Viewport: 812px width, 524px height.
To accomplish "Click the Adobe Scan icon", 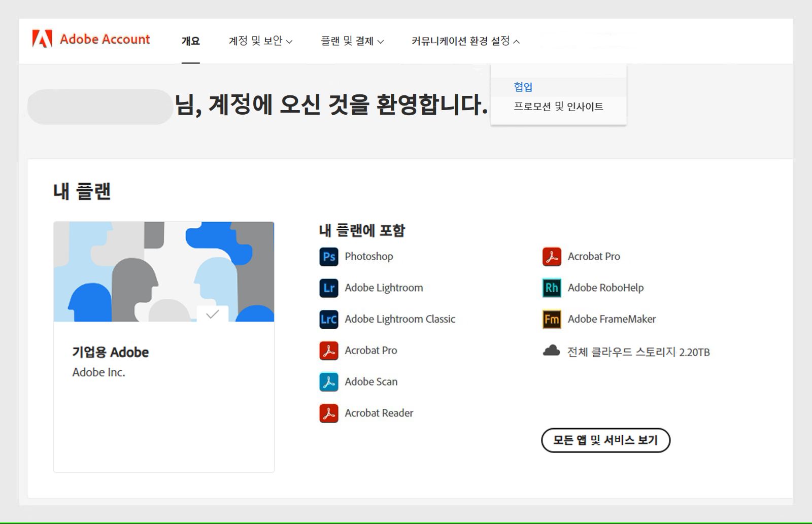I will [x=329, y=382].
